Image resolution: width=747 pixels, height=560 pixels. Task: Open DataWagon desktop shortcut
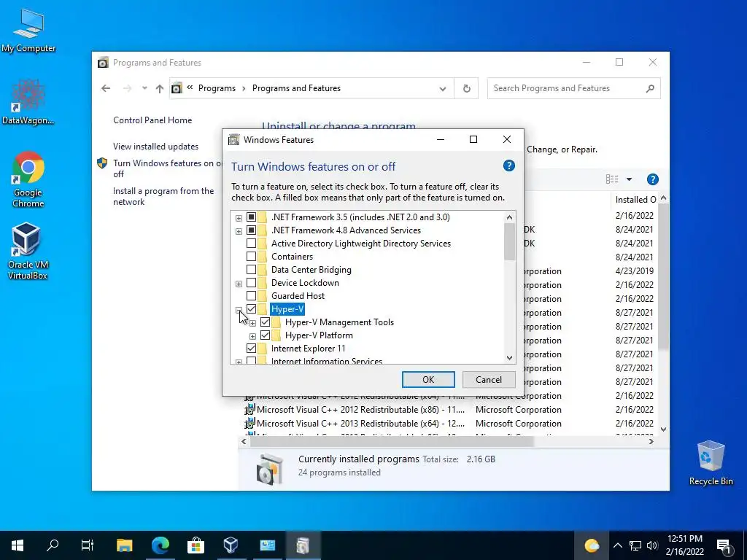[x=28, y=101]
